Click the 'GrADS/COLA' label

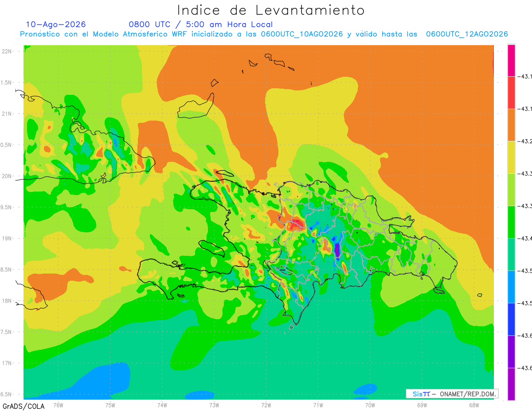coord(23,406)
